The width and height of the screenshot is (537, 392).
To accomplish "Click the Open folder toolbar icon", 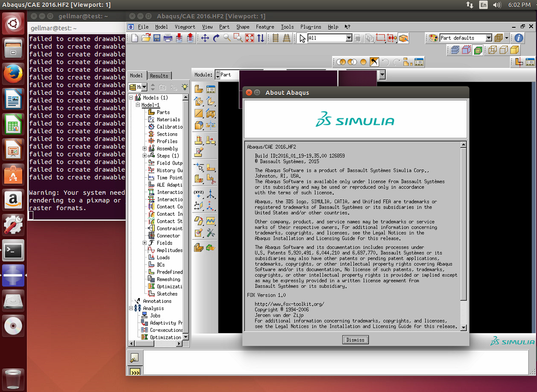I will click(146, 38).
